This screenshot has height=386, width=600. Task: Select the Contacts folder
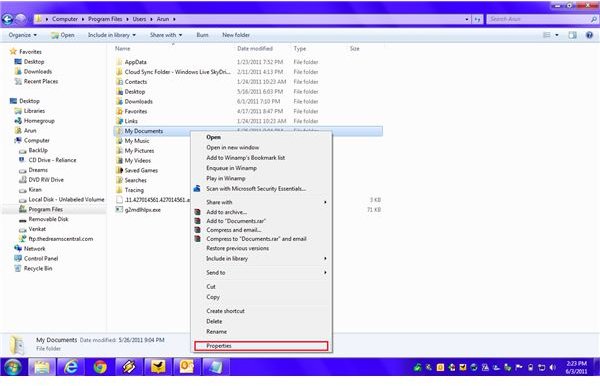tap(135, 82)
